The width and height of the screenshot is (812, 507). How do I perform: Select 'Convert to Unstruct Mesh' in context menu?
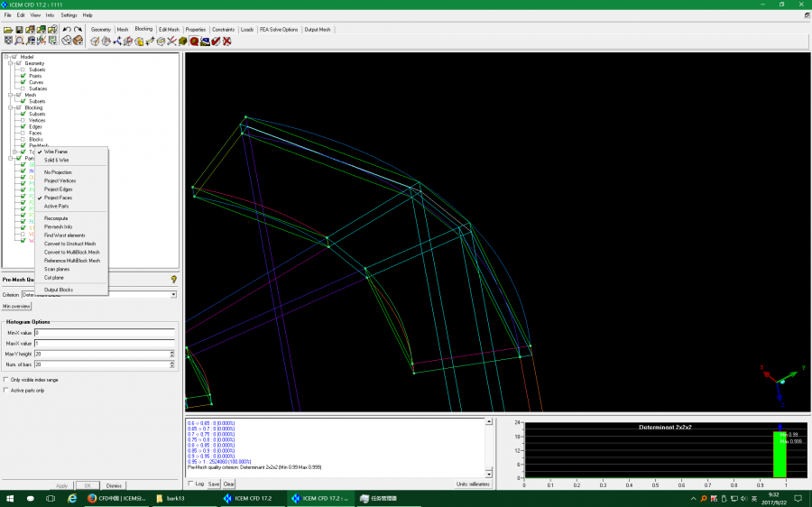pyautogui.click(x=69, y=244)
